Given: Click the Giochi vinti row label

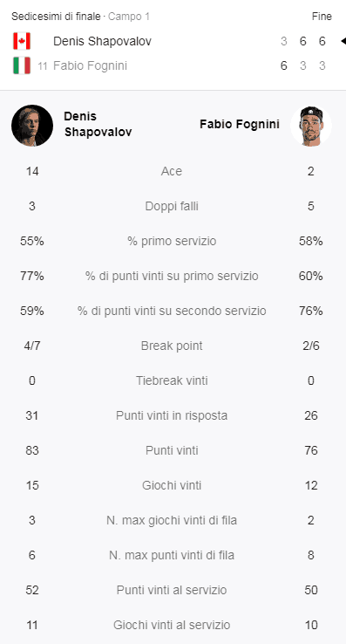Looking at the screenshot, I should coord(172,485).
